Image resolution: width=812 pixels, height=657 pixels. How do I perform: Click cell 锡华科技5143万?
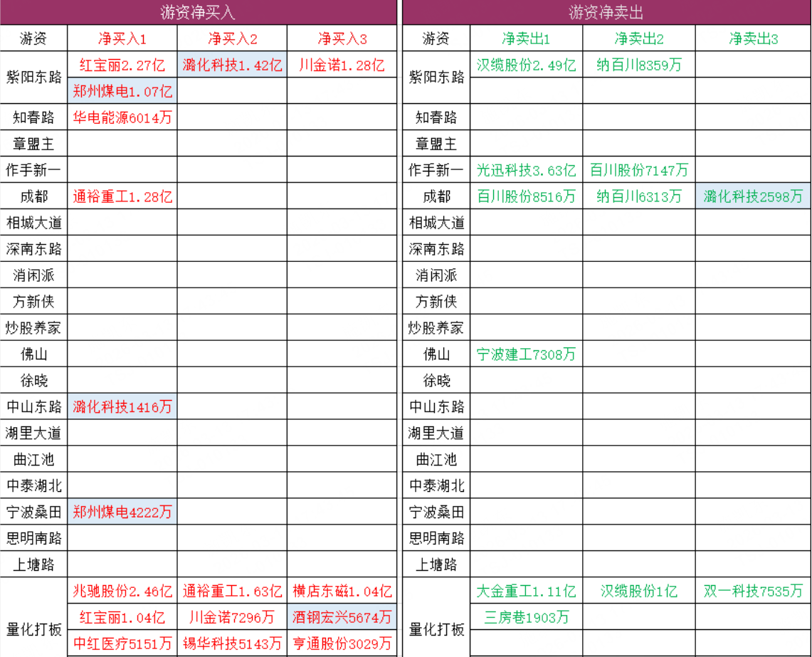232,643
